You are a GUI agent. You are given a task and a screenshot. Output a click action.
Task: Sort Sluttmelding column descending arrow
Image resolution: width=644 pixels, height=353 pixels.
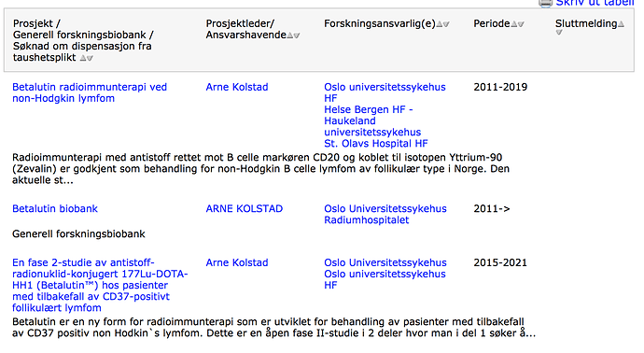pos(558,33)
